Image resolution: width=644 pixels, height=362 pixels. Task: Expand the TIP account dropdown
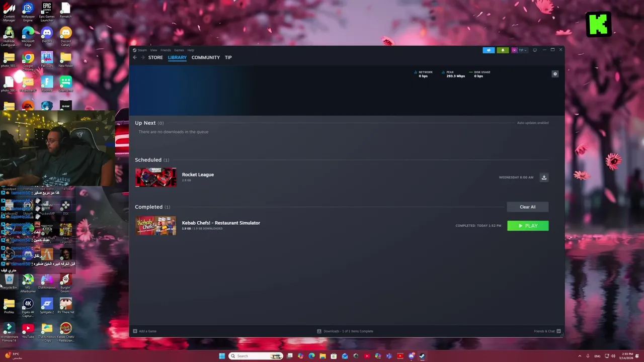click(x=519, y=50)
